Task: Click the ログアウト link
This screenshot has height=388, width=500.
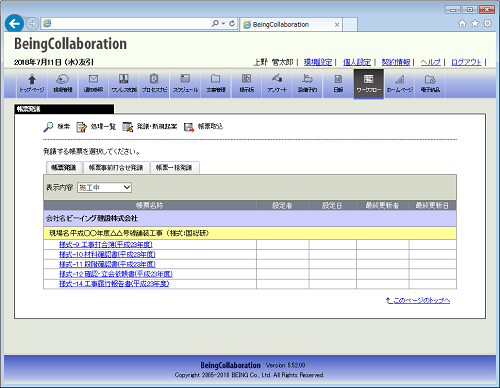Action: [x=466, y=62]
